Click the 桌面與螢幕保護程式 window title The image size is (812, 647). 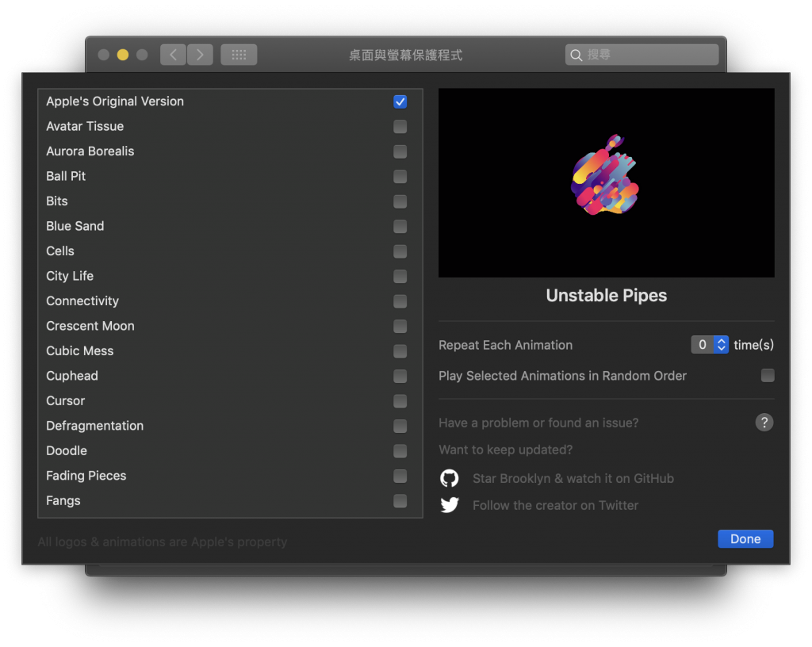[405, 56]
